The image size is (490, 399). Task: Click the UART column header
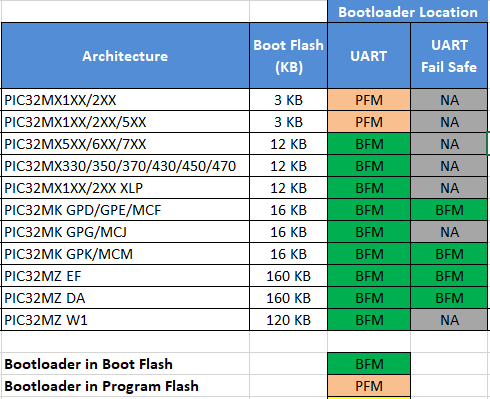click(x=369, y=56)
